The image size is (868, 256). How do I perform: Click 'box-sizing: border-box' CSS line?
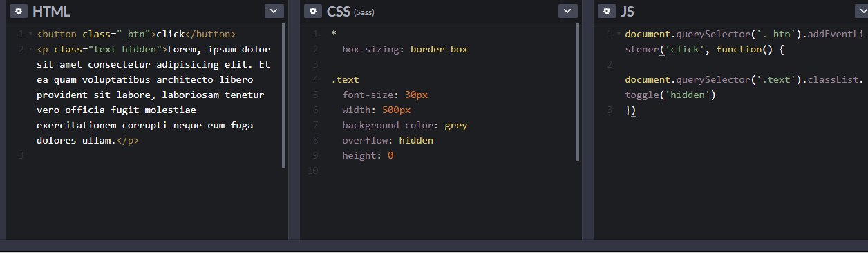click(405, 50)
